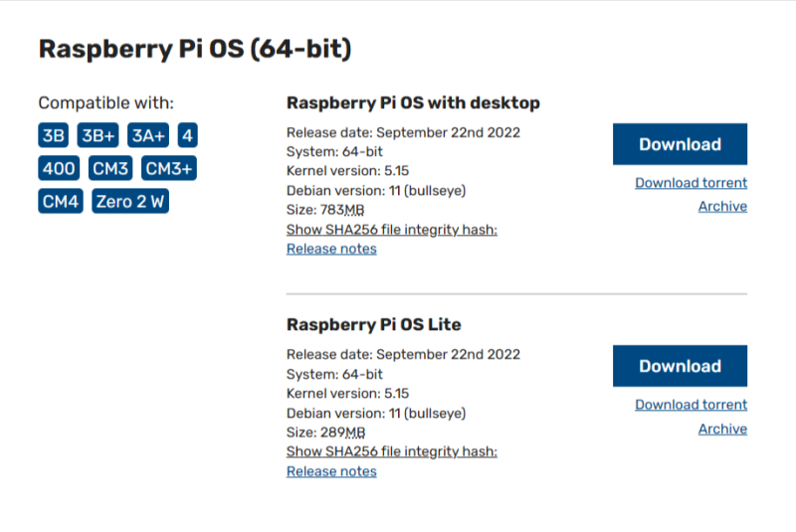Image resolution: width=796 pixels, height=532 pixels.
Task: Open Release notes for desktop version
Action: tap(331, 249)
